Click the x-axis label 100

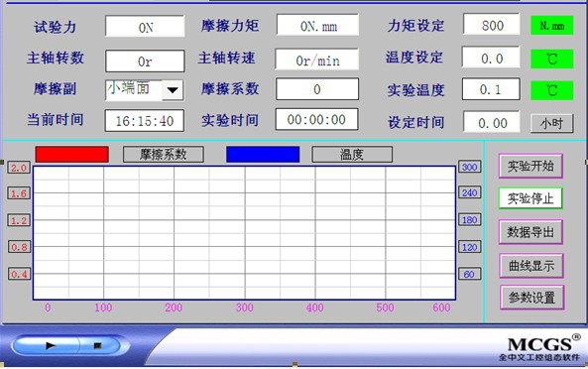[103, 307]
